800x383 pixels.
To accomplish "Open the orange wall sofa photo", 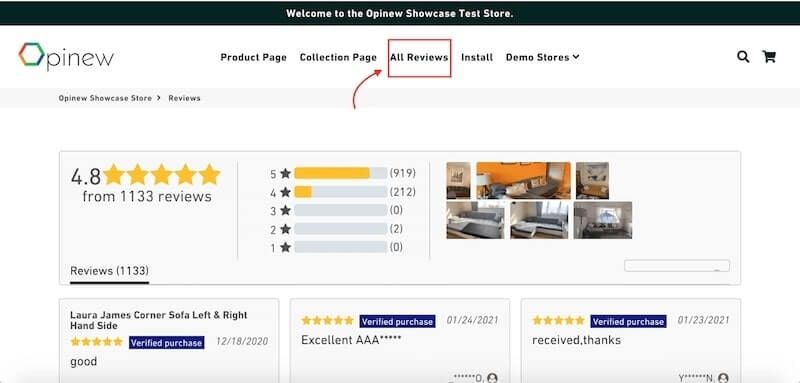I will point(523,181).
